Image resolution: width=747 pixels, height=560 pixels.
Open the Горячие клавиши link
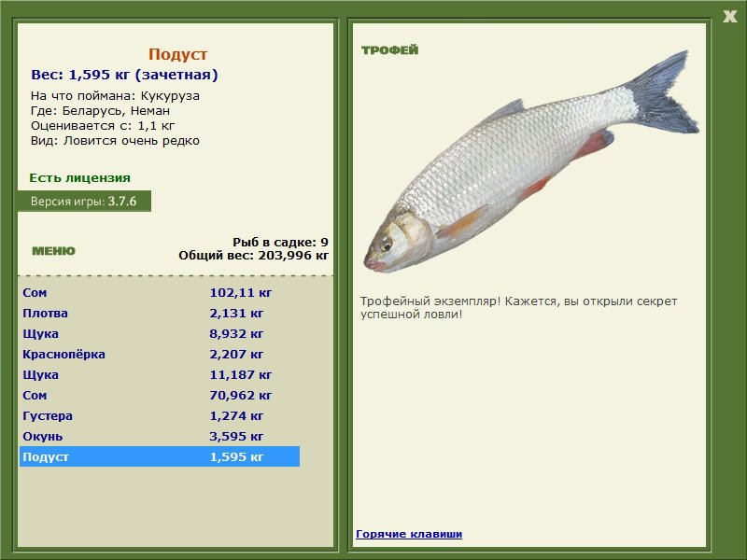tap(409, 534)
